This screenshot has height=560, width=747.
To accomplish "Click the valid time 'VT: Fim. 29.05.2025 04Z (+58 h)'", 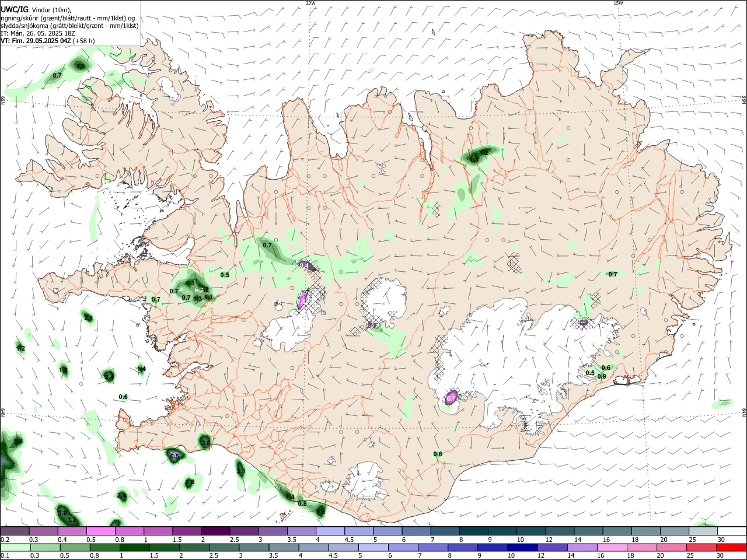I will (x=47, y=41).
